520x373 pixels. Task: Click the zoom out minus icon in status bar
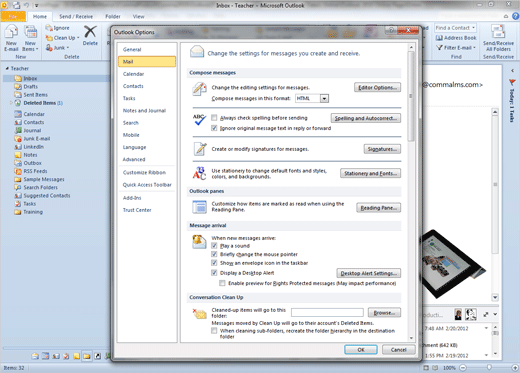(x=463, y=368)
